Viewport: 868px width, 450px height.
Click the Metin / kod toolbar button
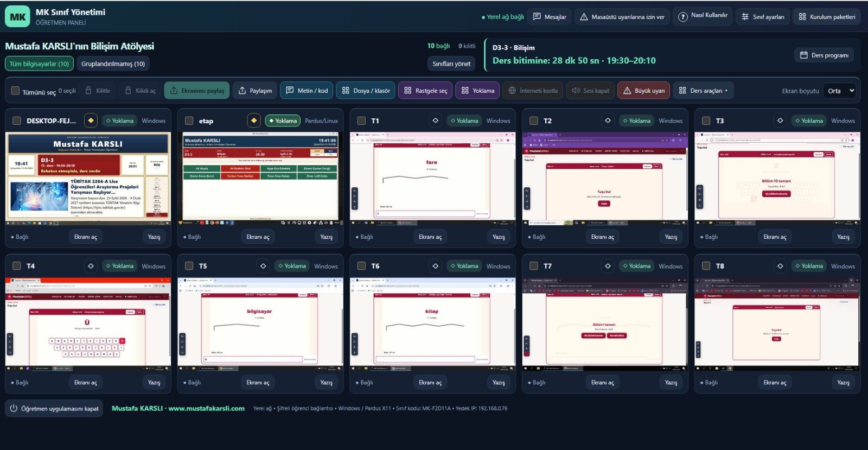click(x=307, y=91)
